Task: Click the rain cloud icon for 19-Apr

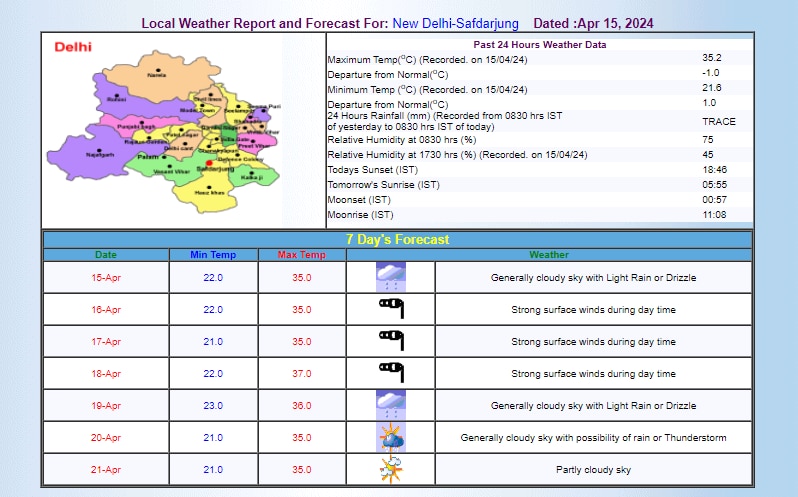Action: (391, 405)
